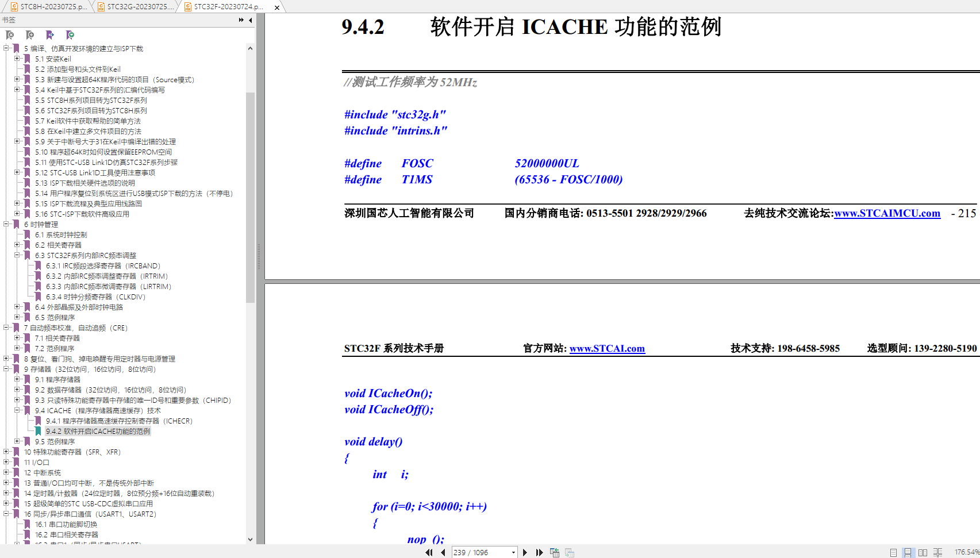980x558 pixels.
Task: Jump to the last page
Action: tap(539, 552)
